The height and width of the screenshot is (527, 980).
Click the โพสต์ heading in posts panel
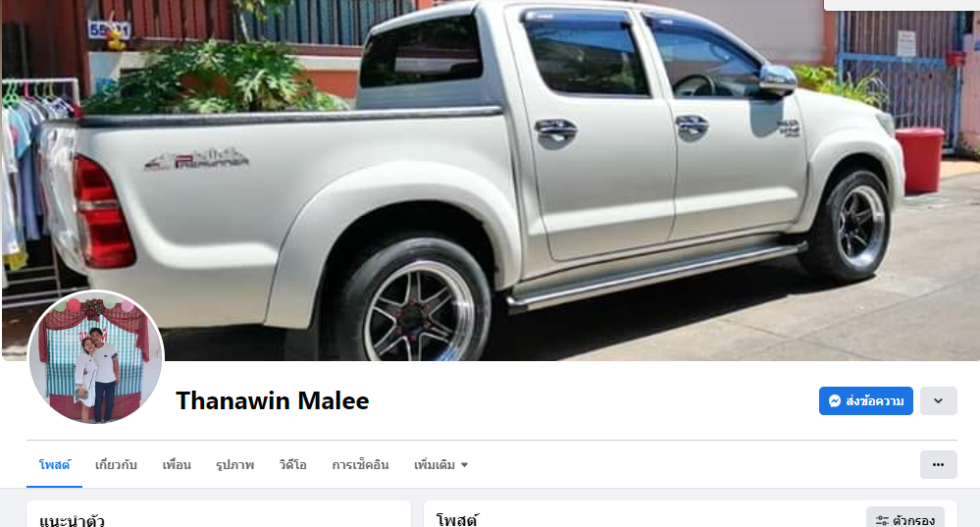pos(457,520)
